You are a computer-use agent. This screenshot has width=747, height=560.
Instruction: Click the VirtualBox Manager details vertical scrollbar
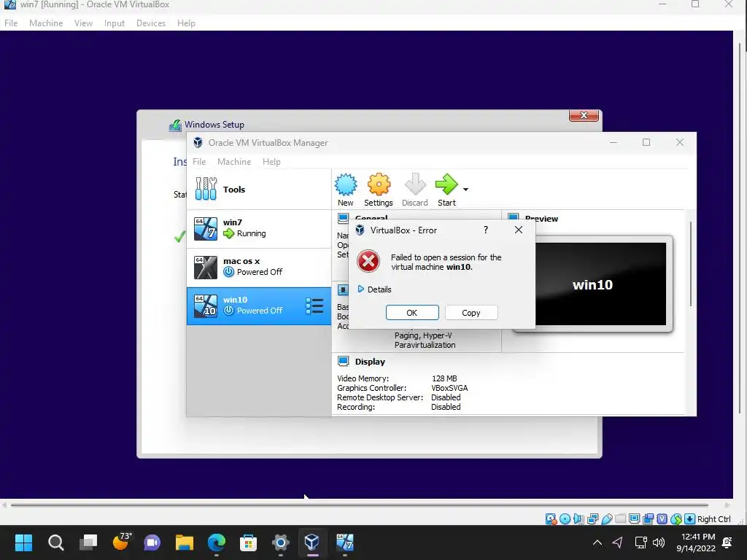point(690,264)
